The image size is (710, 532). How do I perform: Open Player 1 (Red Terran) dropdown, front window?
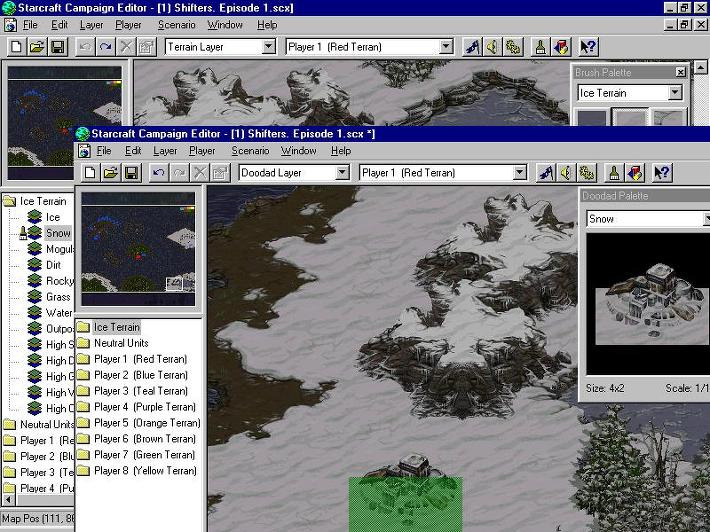click(x=520, y=173)
